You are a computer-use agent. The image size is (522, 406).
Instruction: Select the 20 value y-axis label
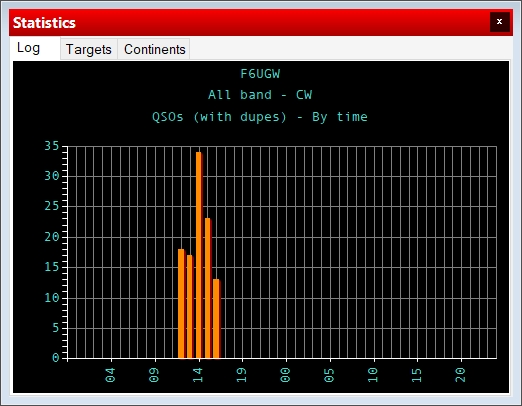pyautogui.click(x=52, y=237)
